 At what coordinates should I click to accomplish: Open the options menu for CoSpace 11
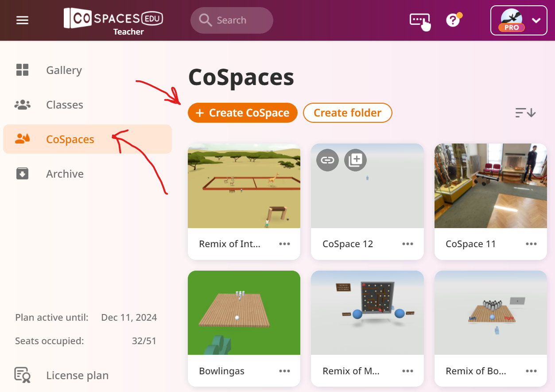point(531,244)
